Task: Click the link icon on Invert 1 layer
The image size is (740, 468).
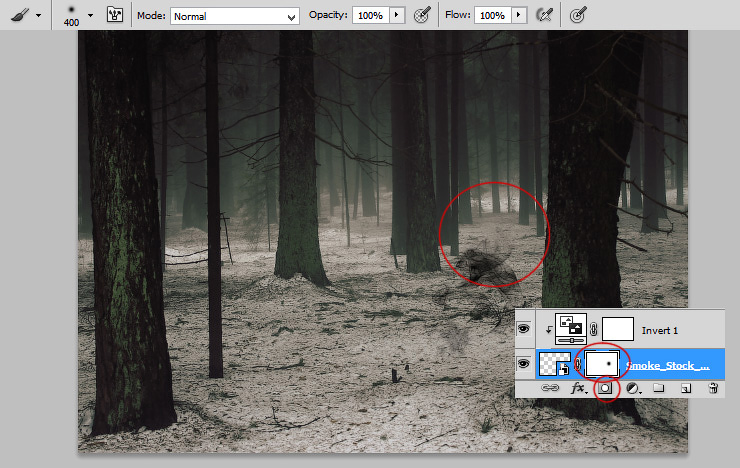Action: tap(594, 330)
